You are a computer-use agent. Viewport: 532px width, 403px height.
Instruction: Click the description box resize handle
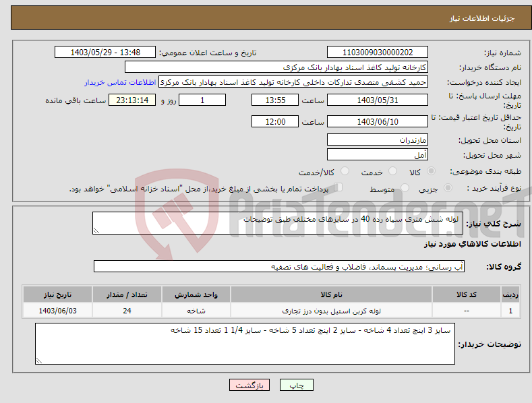[x=96, y=230]
